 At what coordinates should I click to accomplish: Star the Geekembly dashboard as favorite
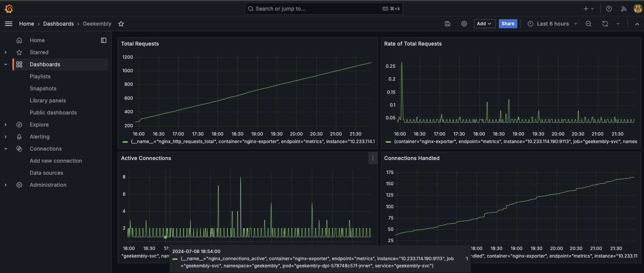[121, 24]
